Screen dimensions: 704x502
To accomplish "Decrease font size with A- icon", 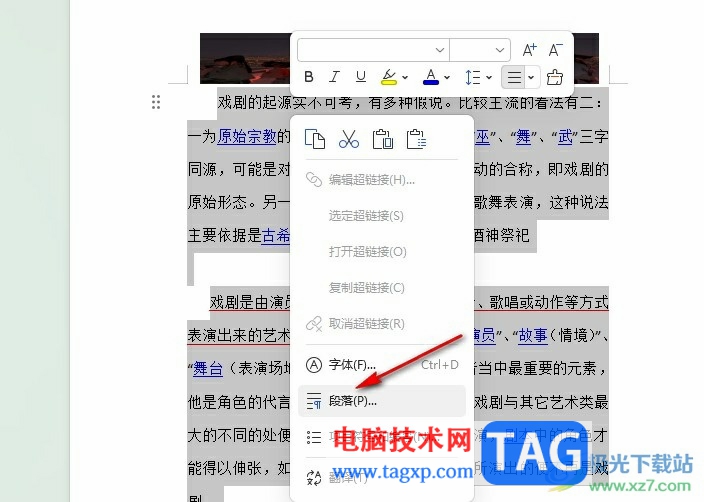I will [555, 49].
